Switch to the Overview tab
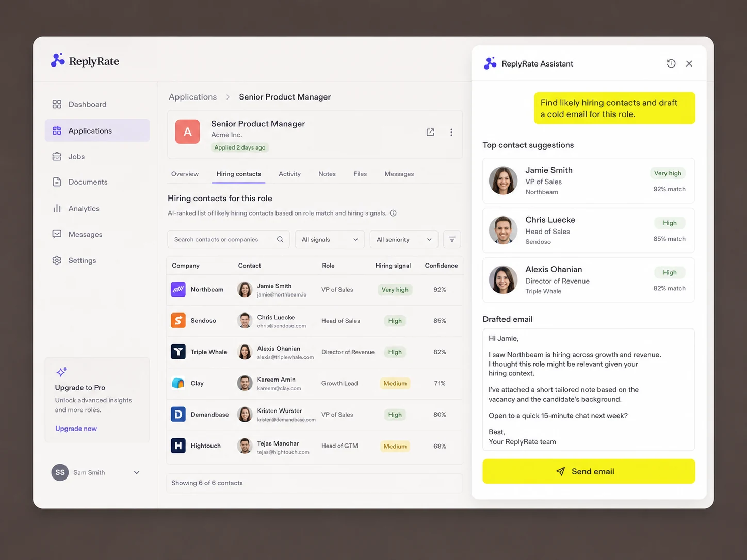Screen dimensions: 747x560 tap(185, 174)
